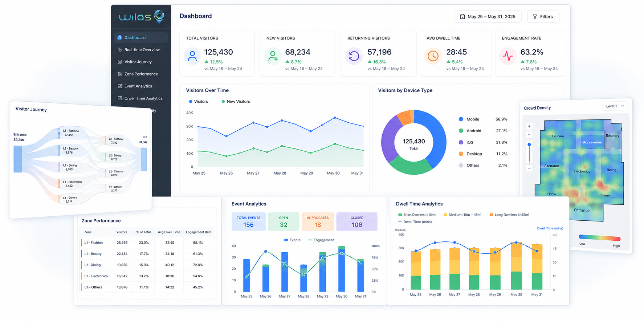Click the Android green legend swatch
The width and height of the screenshot is (644, 322).
[461, 131]
